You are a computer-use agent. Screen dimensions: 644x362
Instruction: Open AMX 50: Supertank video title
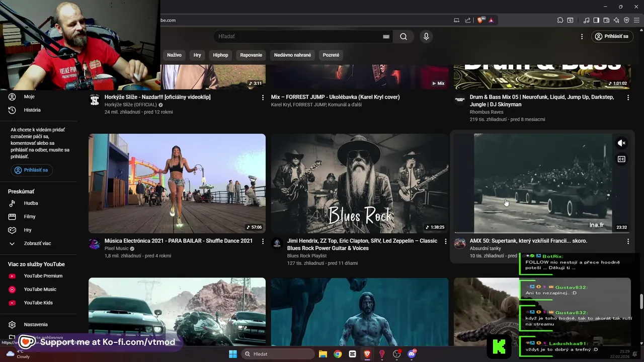point(528,241)
